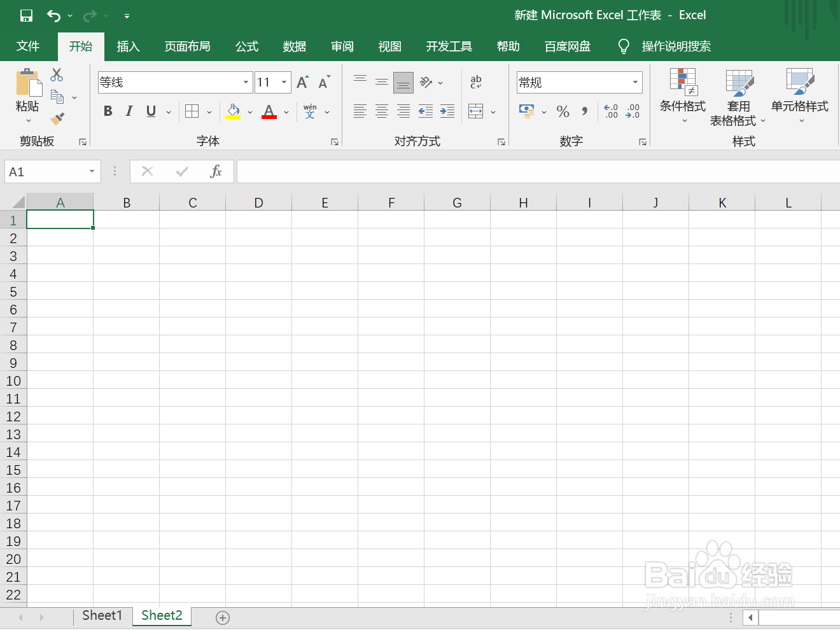Toggle Align Right
This screenshot has height=630, width=840.
[x=403, y=111]
